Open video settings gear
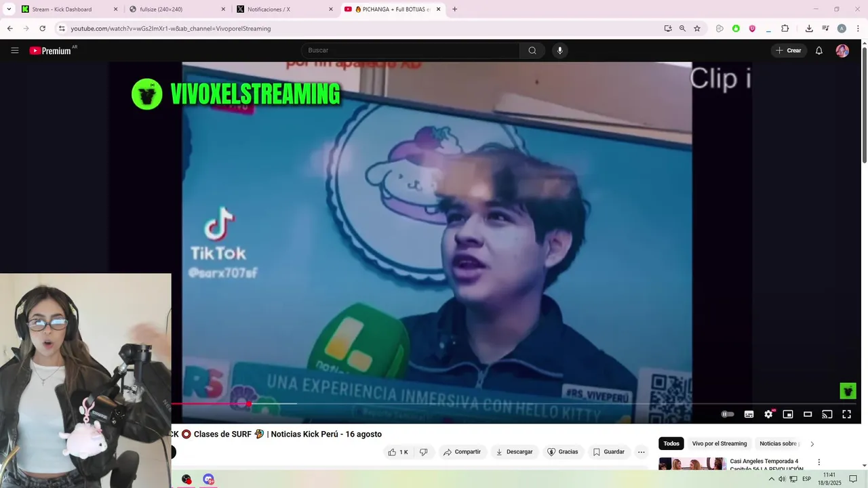The image size is (868, 488). [x=769, y=414]
